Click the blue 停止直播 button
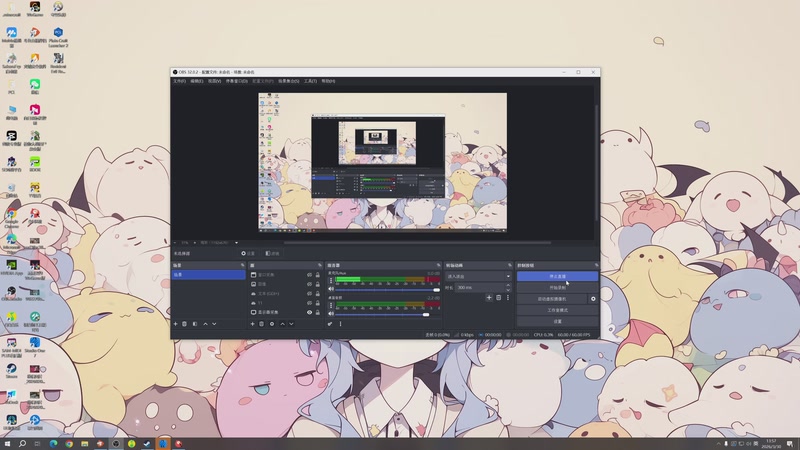This screenshot has width=800, height=450. 557,276
